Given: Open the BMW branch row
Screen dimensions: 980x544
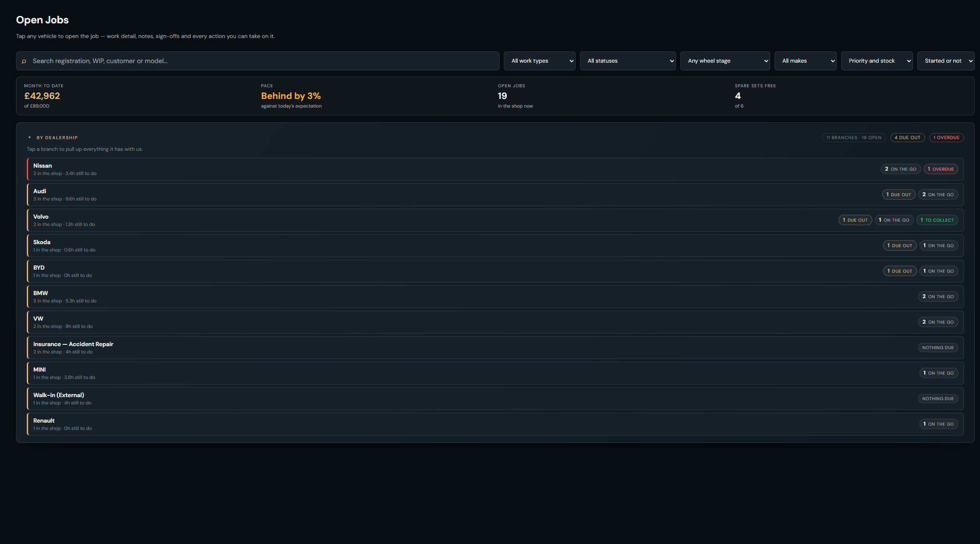Looking at the screenshot, I should point(495,296).
